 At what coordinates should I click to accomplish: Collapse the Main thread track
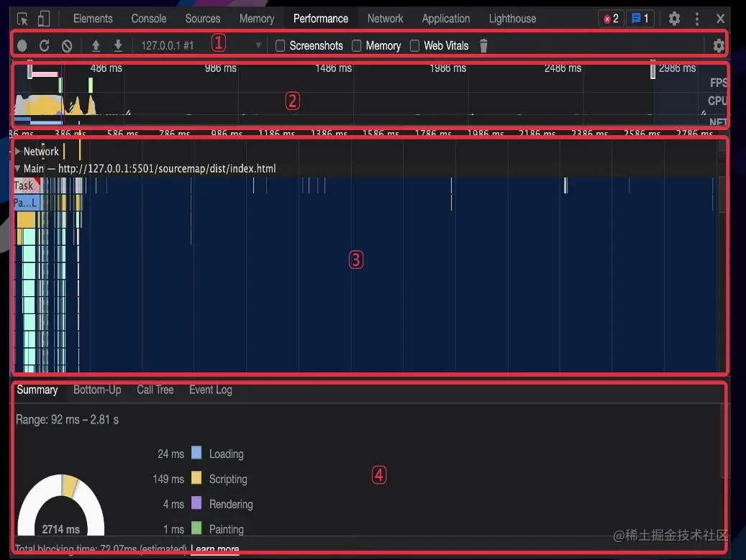tap(17, 168)
